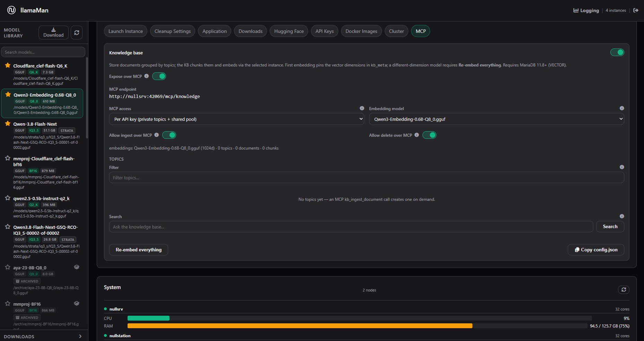Unstar the Cloudflare_clef-flash-Q6_K model

pyautogui.click(x=8, y=65)
